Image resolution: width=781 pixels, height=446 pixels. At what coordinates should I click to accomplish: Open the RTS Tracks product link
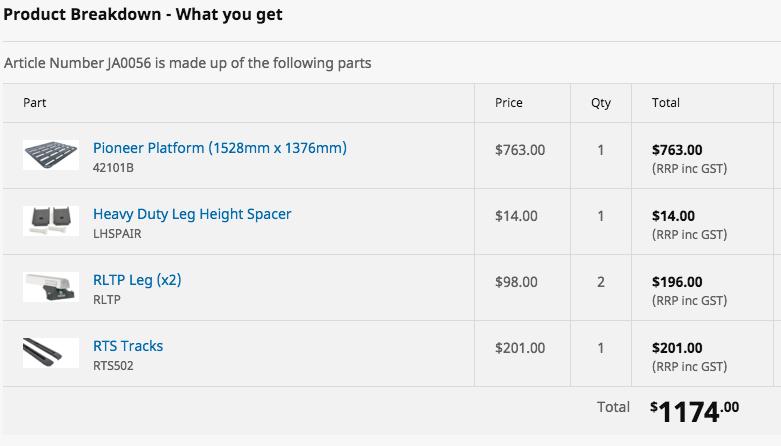[x=128, y=346]
